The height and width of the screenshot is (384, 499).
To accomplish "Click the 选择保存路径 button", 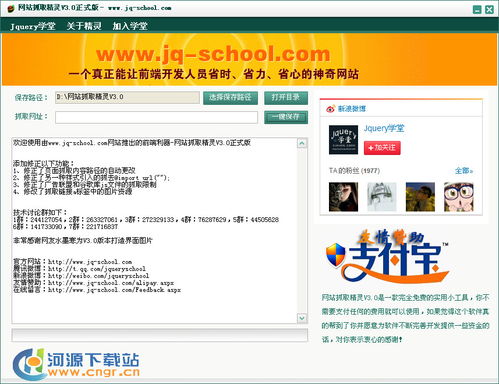I will (230, 98).
